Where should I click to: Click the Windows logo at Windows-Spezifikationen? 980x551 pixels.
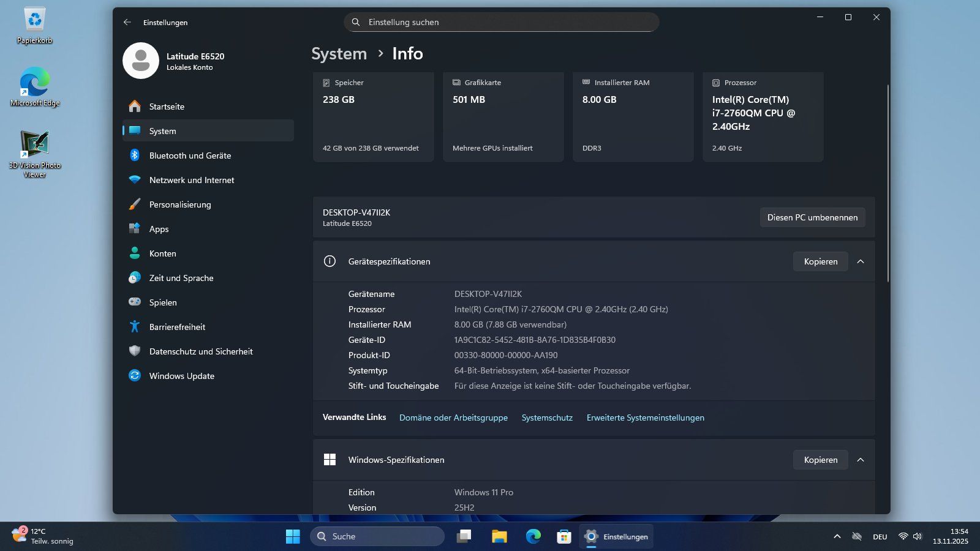click(x=330, y=460)
